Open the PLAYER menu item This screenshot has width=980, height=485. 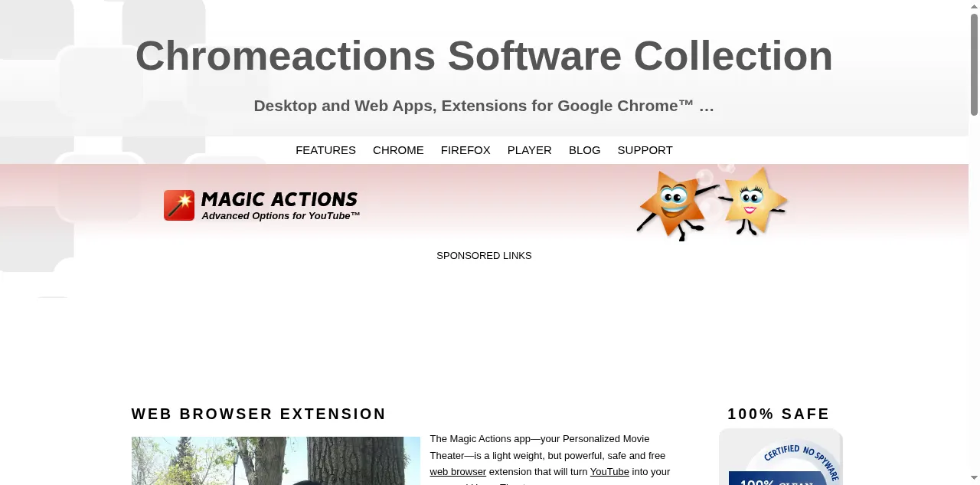coord(529,150)
